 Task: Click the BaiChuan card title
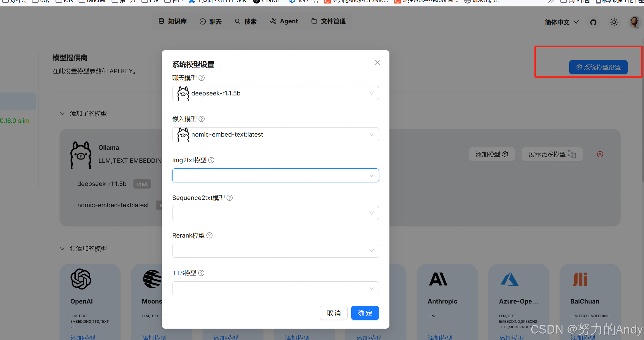[x=585, y=301]
